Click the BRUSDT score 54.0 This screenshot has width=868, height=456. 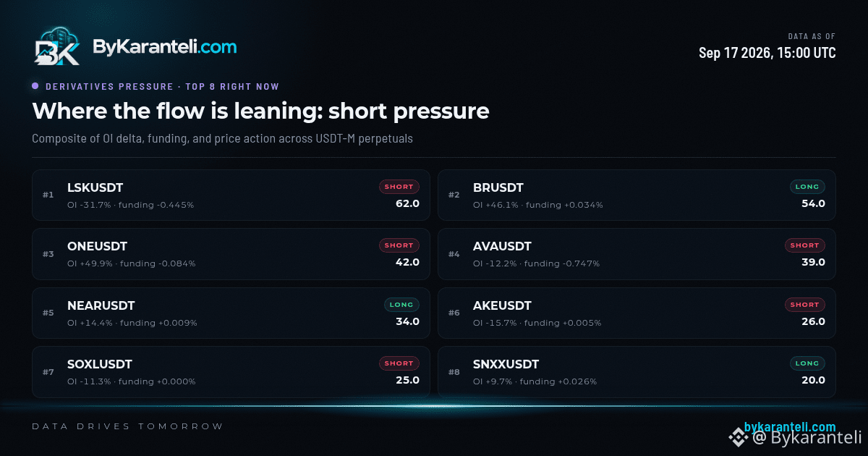[x=813, y=203]
